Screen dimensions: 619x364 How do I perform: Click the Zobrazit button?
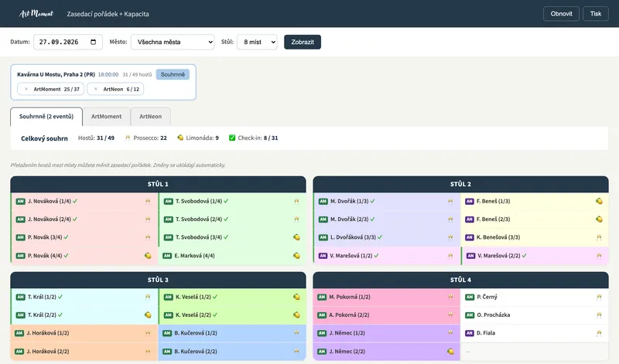(303, 42)
